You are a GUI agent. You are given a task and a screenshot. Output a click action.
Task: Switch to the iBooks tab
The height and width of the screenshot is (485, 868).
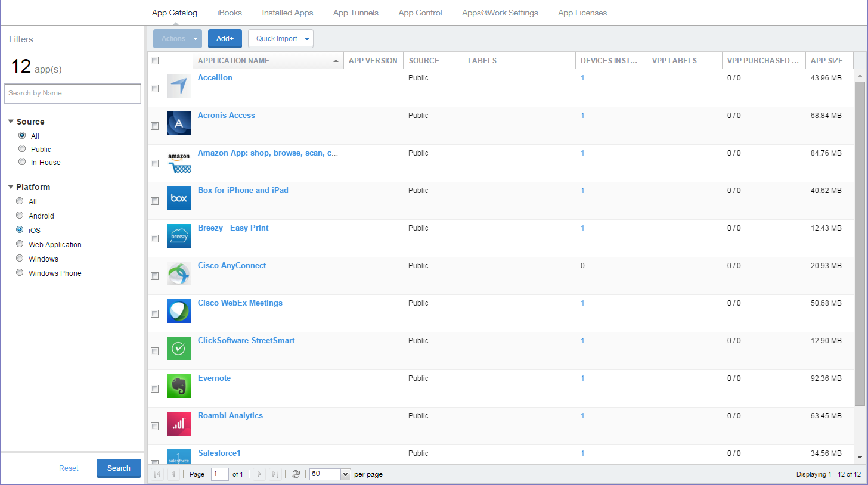click(230, 13)
